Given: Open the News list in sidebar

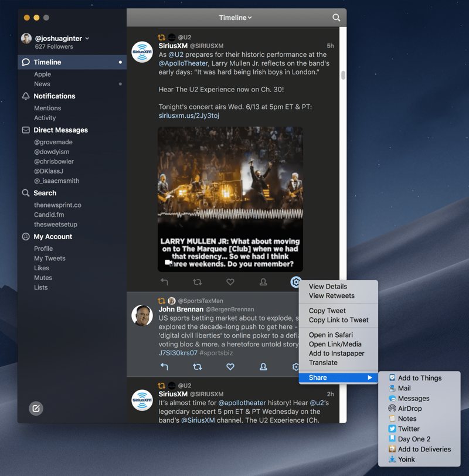Looking at the screenshot, I should tap(42, 84).
